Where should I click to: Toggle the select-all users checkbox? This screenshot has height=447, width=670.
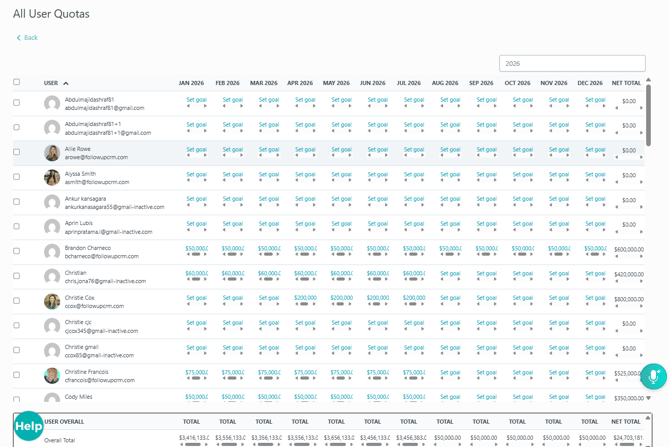pos(16,82)
